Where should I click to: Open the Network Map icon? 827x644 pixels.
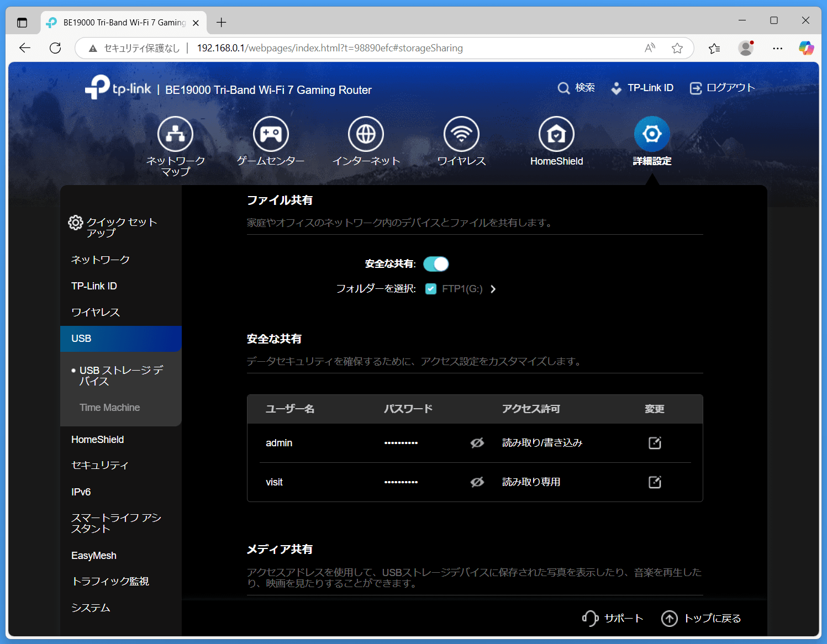click(x=176, y=134)
